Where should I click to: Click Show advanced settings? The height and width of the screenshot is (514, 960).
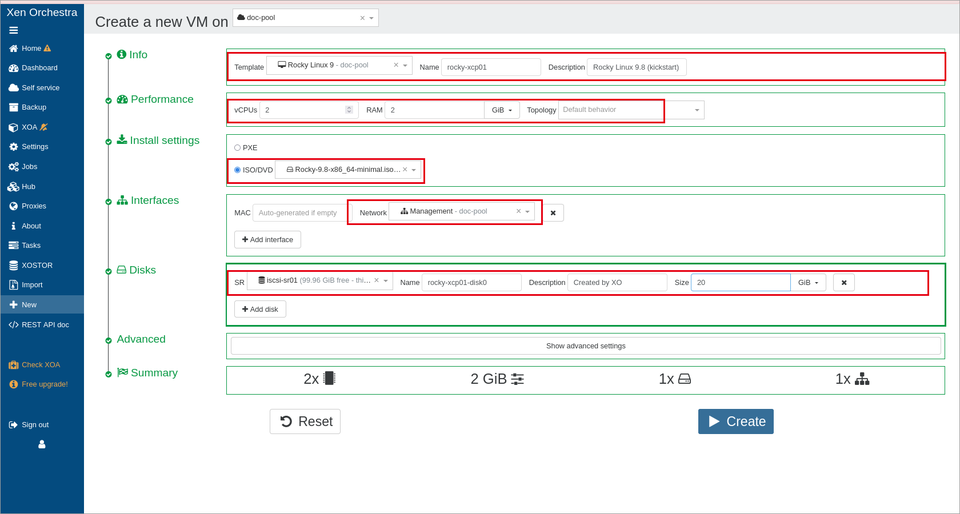tap(586, 346)
